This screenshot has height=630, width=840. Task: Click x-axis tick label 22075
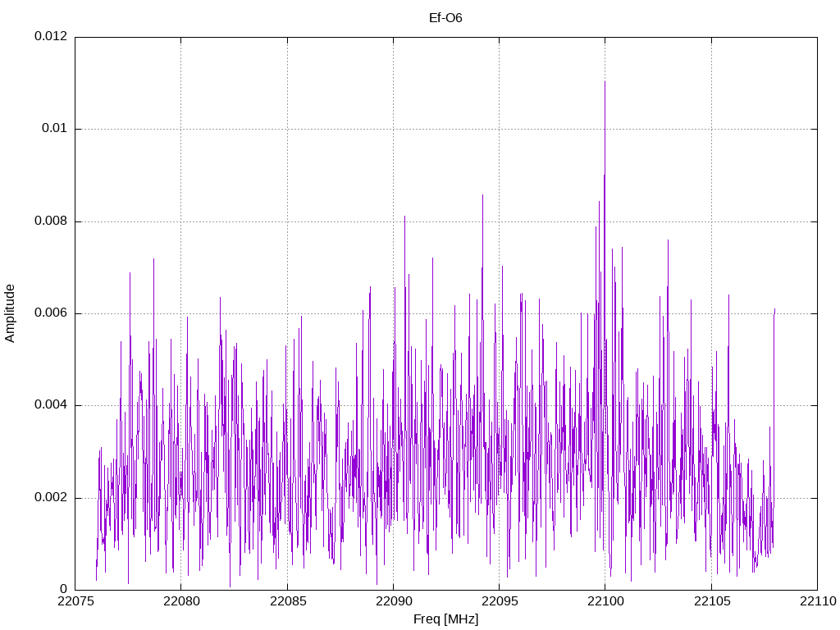coord(75,601)
